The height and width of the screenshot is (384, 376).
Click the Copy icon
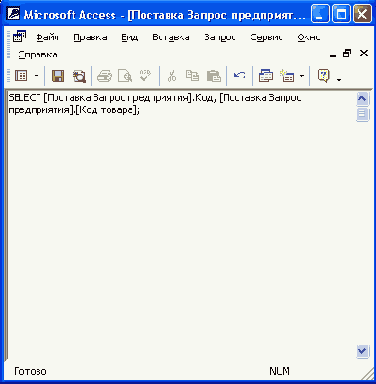point(192,76)
